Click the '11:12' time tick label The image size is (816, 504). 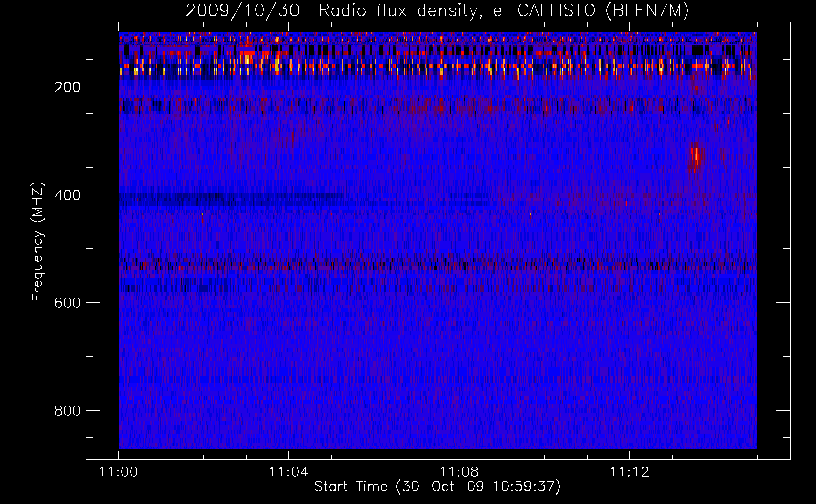tap(629, 472)
